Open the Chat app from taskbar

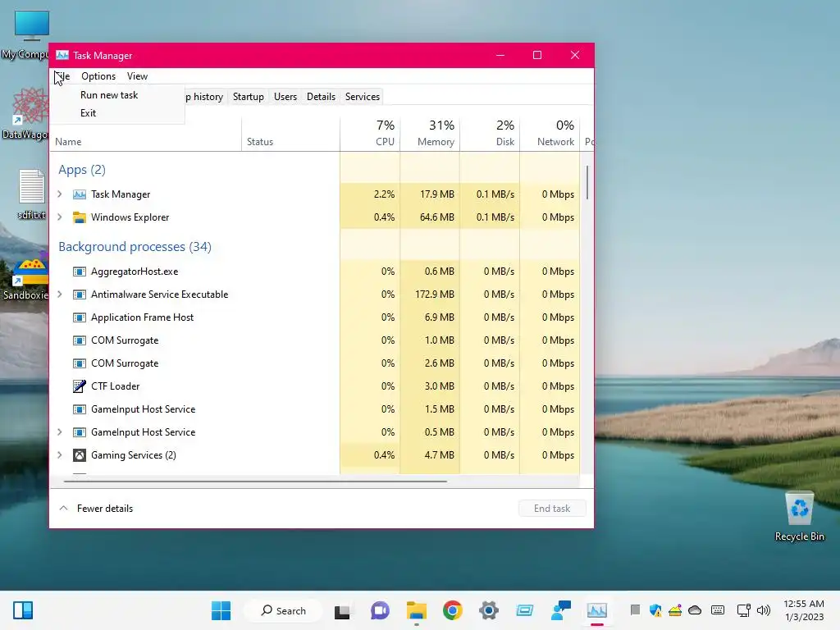(380, 610)
